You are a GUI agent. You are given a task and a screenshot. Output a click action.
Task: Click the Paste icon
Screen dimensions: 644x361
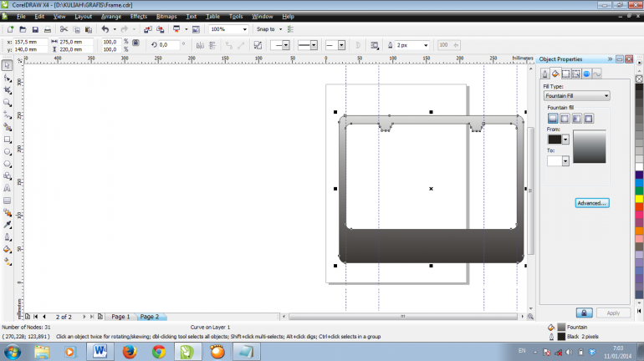point(89,29)
